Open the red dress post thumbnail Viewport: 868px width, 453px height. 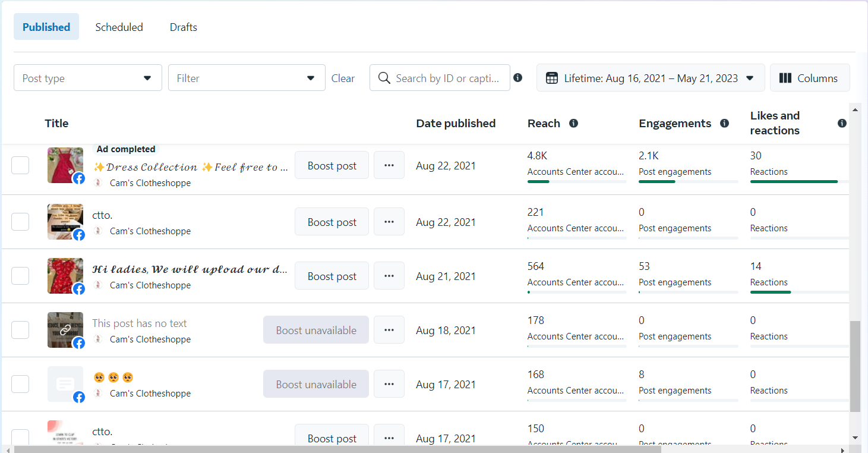pyautogui.click(x=65, y=165)
